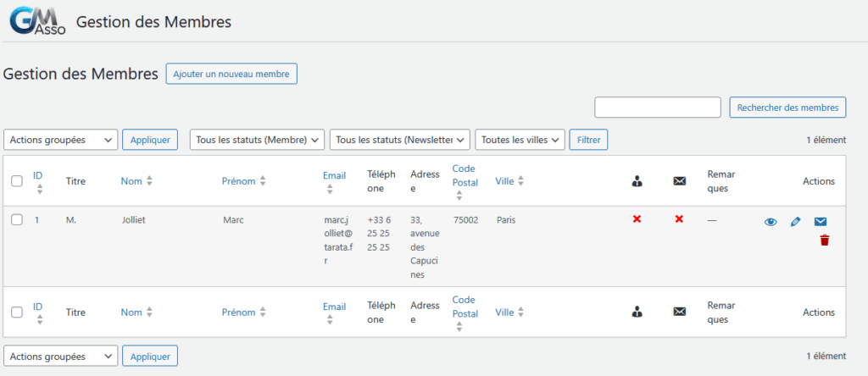Sort by Nom in top header

tap(131, 181)
